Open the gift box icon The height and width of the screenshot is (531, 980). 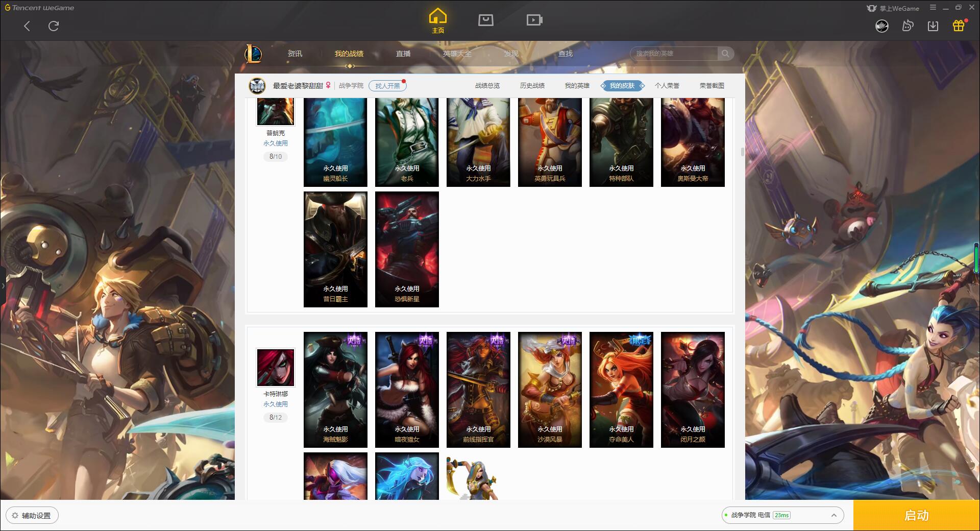point(959,26)
